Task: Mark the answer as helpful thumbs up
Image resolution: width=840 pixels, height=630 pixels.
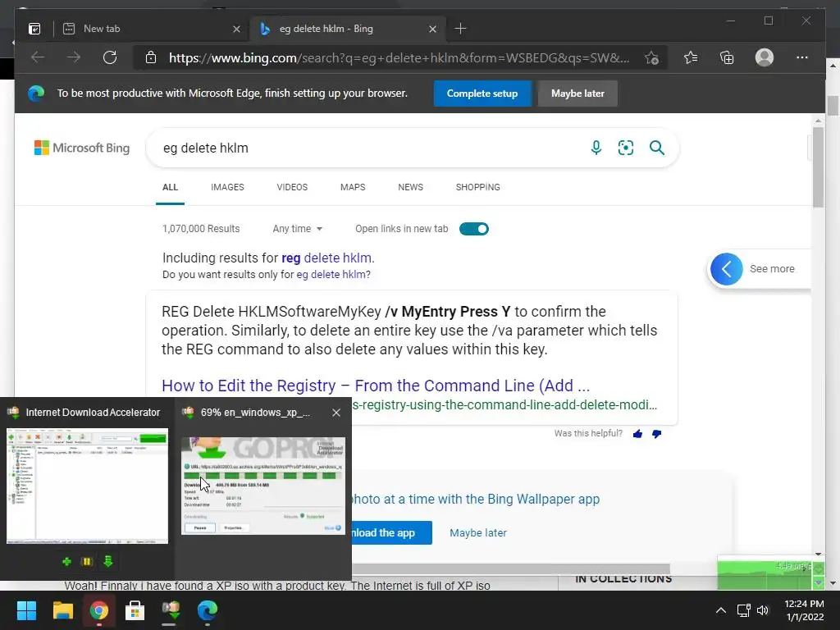Action: point(637,434)
